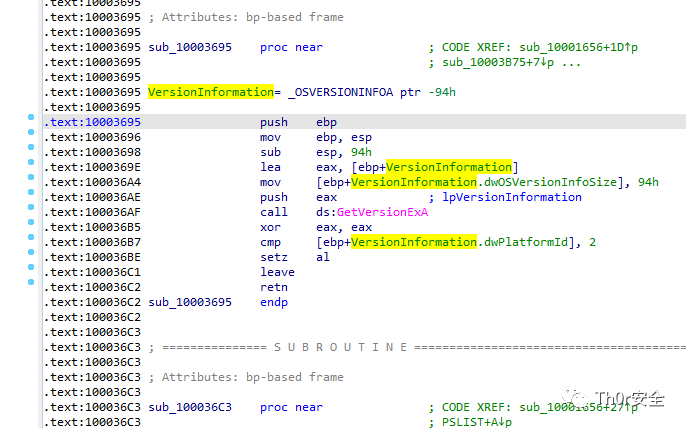
Task: Click the cmp mnemonic
Action: point(270,242)
